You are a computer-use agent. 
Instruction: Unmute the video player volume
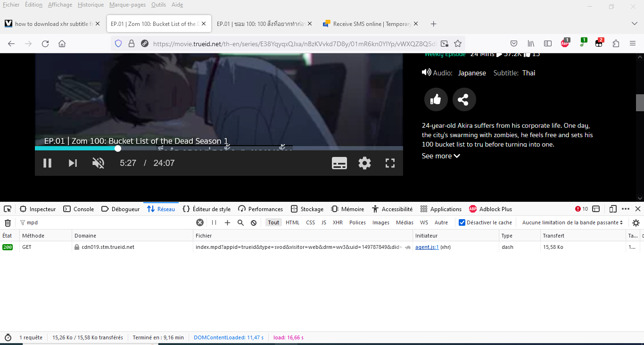[98, 163]
